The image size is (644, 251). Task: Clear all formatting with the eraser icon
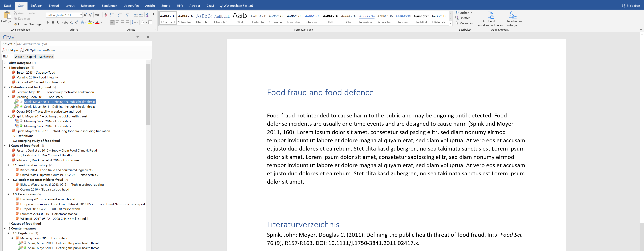tap(106, 15)
